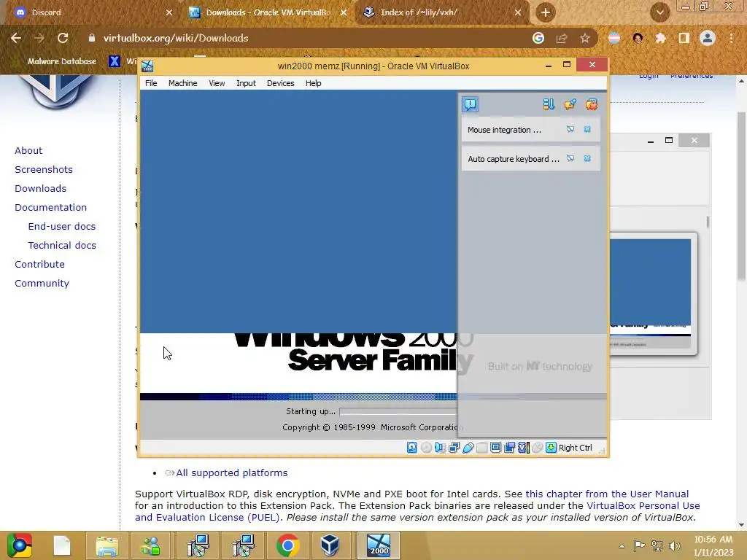Suppress the Mouse integration notification

pyautogui.click(x=570, y=130)
